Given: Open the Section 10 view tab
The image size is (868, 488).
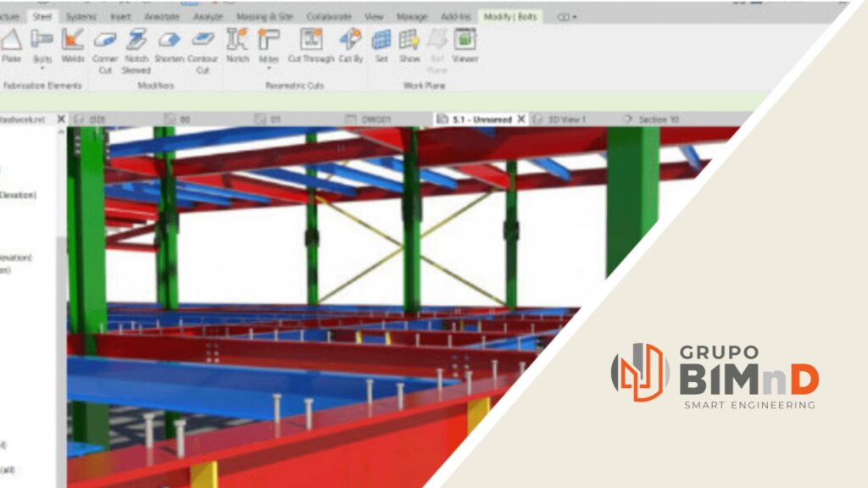Looking at the screenshot, I should 658,119.
